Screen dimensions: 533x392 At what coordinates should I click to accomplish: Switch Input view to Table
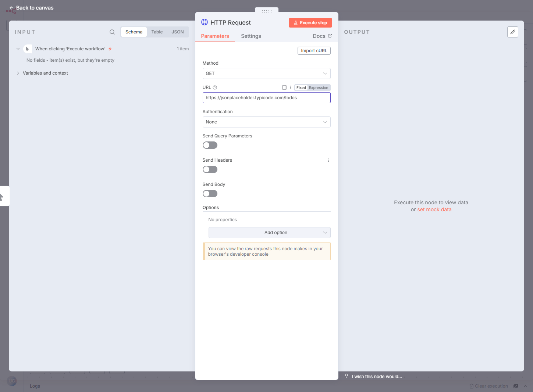(157, 32)
